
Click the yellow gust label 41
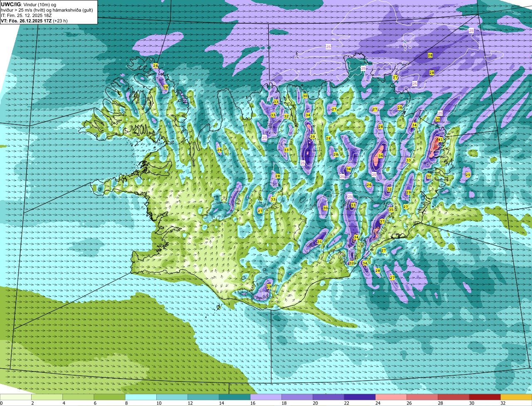point(440,140)
